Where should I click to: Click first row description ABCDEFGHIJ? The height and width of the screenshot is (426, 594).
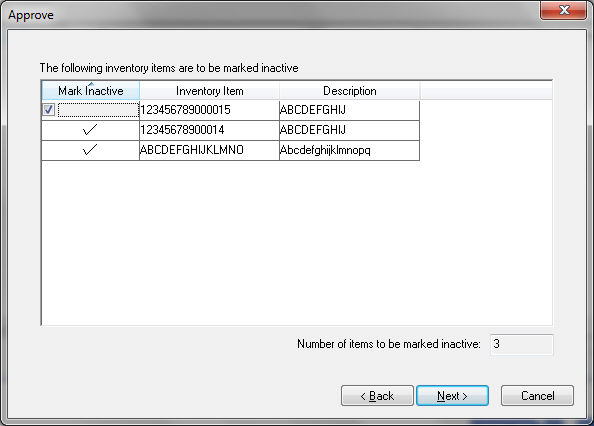(x=349, y=110)
